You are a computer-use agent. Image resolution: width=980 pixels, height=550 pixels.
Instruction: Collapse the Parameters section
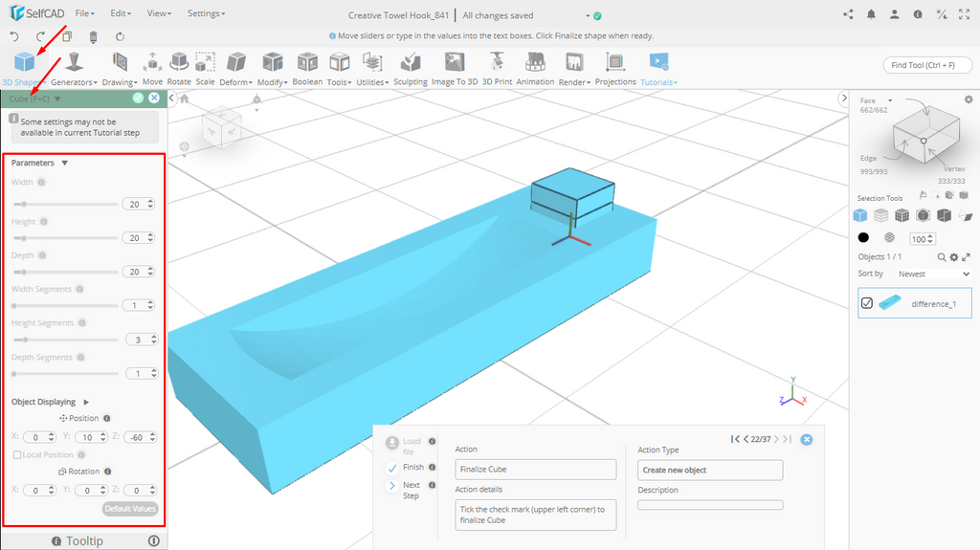[x=64, y=164]
